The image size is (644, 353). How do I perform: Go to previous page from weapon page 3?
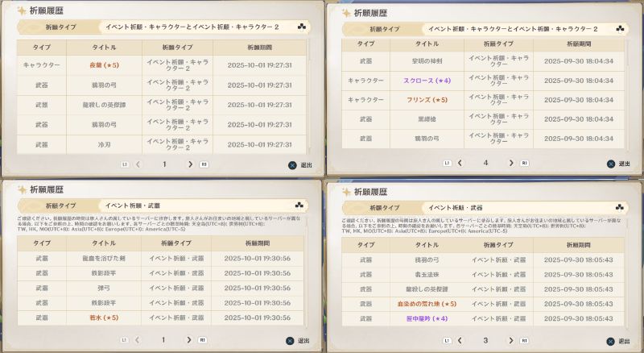tap(460, 341)
